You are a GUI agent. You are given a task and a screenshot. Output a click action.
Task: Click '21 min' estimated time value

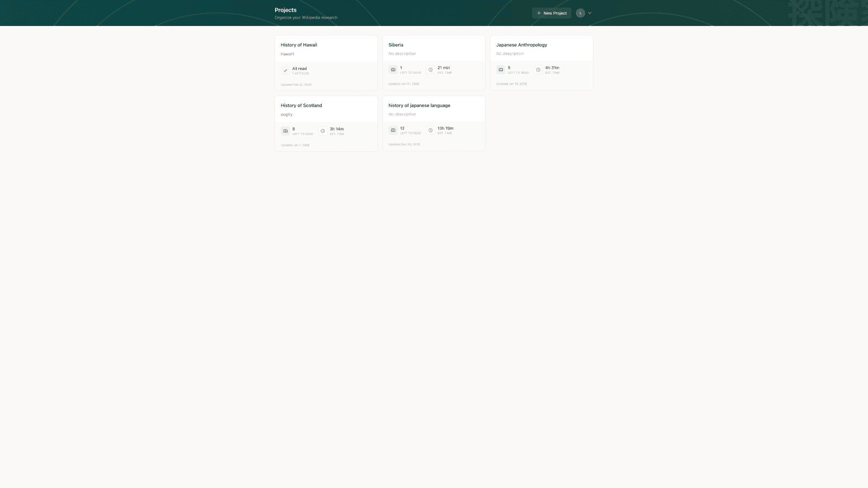(x=444, y=68)
